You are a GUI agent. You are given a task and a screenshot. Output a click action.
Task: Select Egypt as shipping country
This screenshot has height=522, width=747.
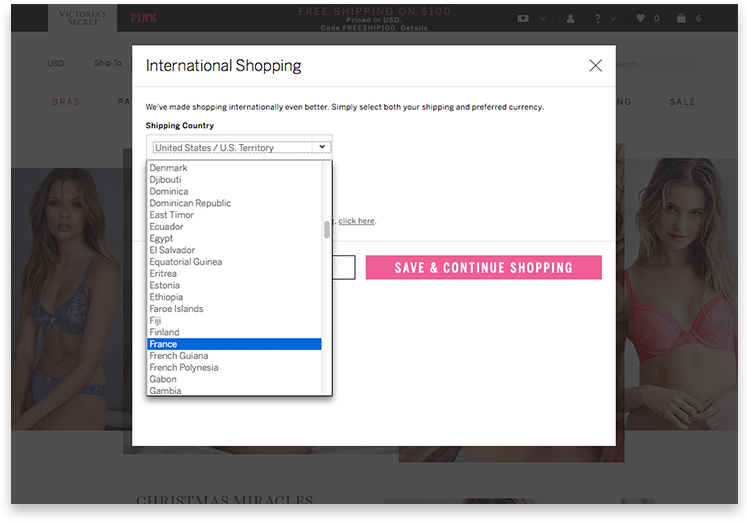pos(234,238)
